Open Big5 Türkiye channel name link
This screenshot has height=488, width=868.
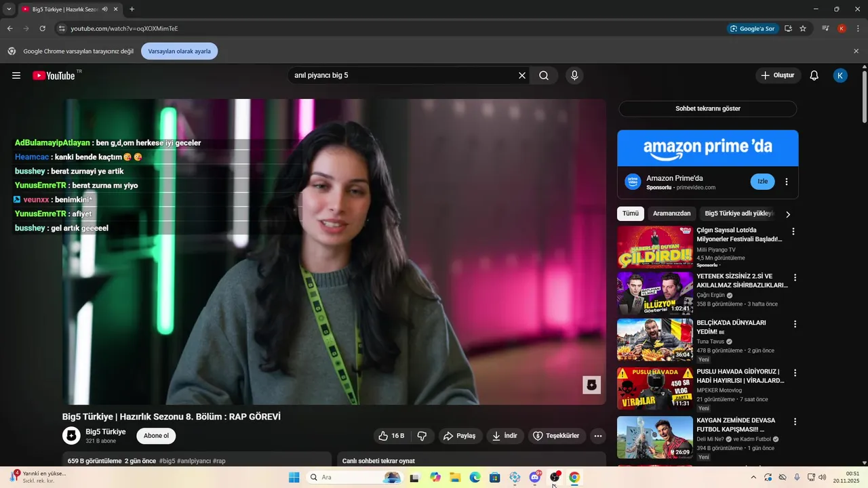pos(106,432)
